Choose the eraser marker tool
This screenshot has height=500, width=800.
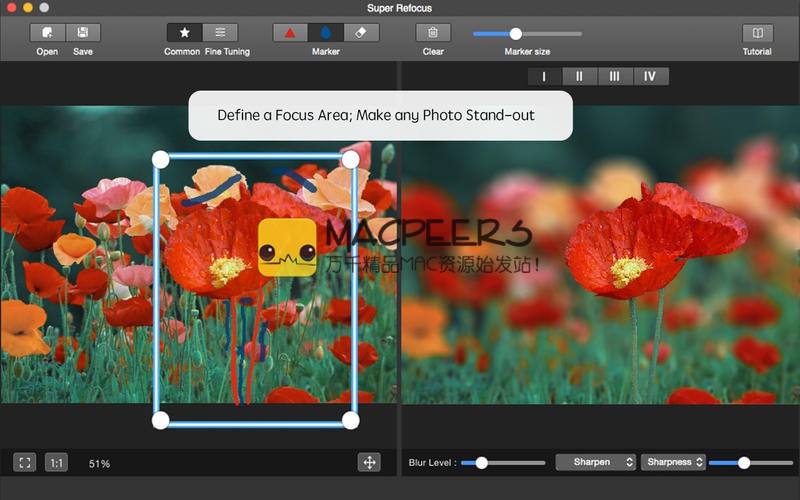pyautogui.click(x=360, y=33)
